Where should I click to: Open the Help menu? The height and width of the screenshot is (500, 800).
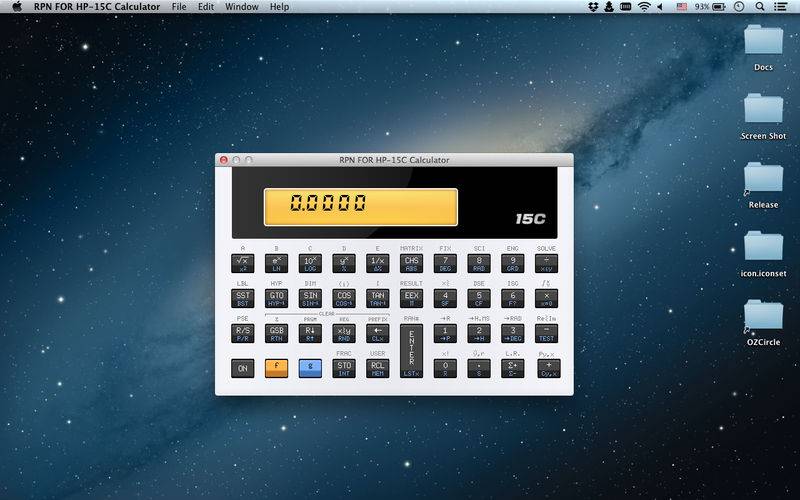(x=280, y=7)
